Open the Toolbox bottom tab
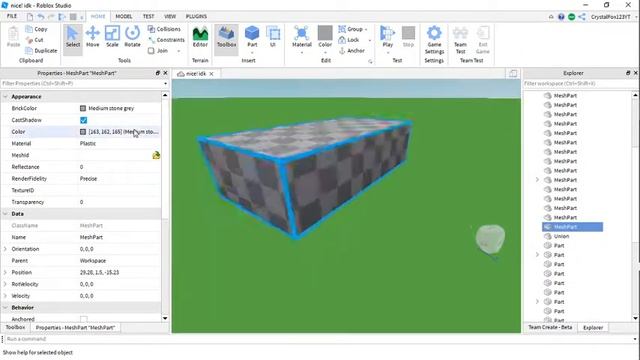640x360 pixels. pos(16,327)
